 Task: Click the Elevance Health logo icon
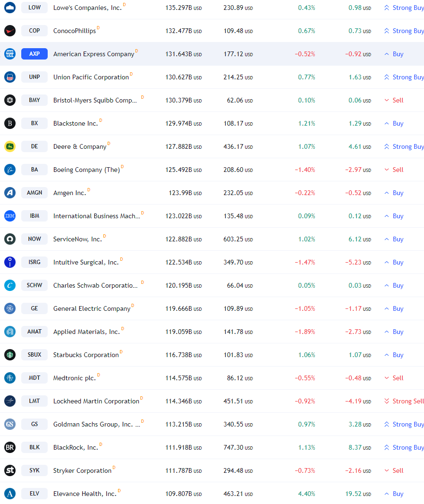click(10, 494)
